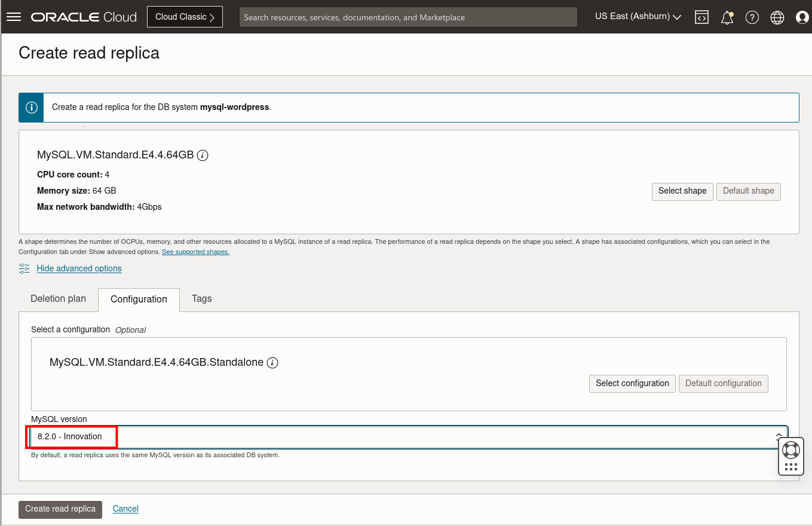This screenshot has height=526, width=812.
Task: Switch to the Deletion plan tab
Action: pos(58,298)
